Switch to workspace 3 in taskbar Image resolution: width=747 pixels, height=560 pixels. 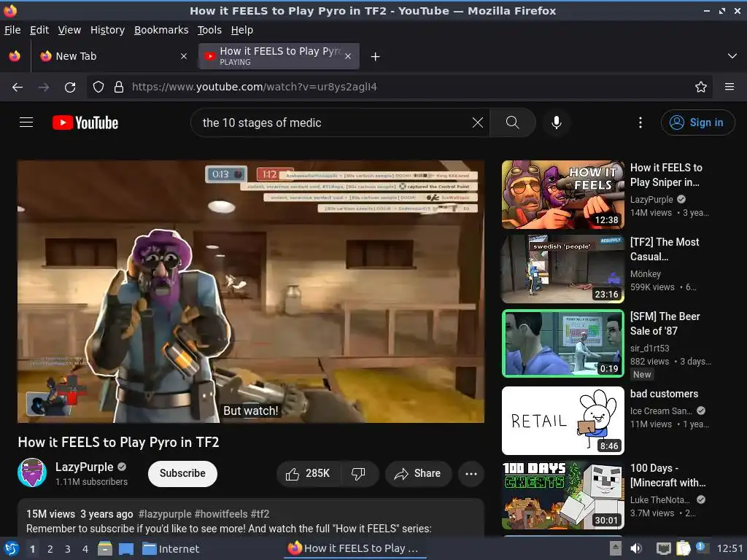tap(68, 549)
